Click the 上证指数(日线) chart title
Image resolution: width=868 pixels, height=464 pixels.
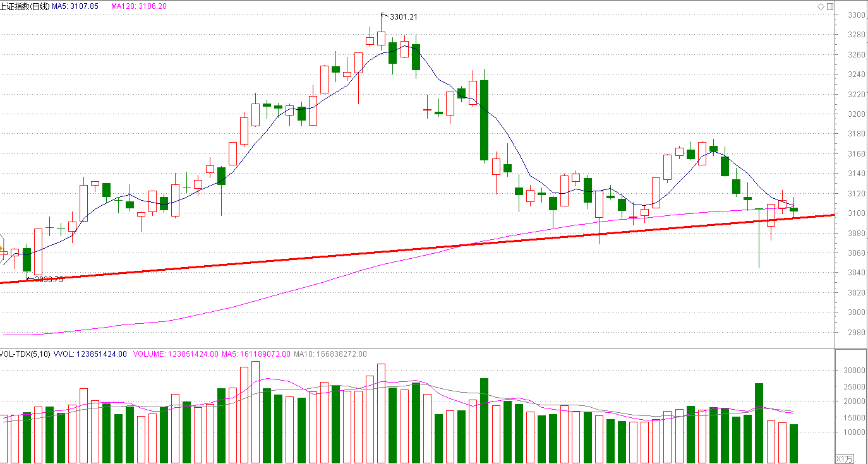[25, 6]
